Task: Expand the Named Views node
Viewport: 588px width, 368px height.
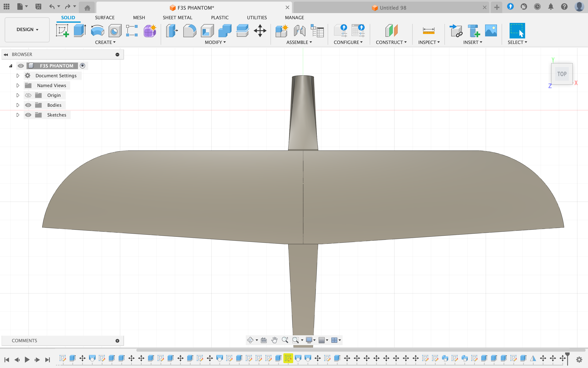Action: 18,85
